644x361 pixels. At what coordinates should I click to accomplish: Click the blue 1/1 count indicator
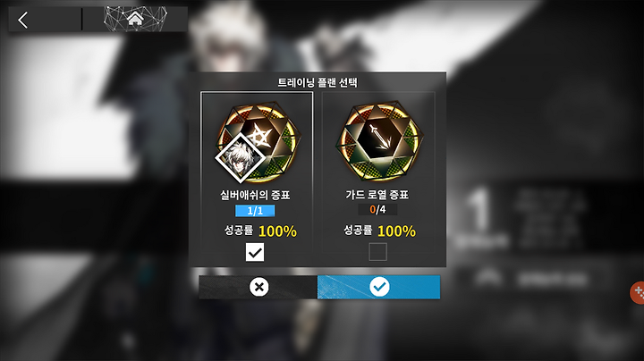tap(255, 211)
